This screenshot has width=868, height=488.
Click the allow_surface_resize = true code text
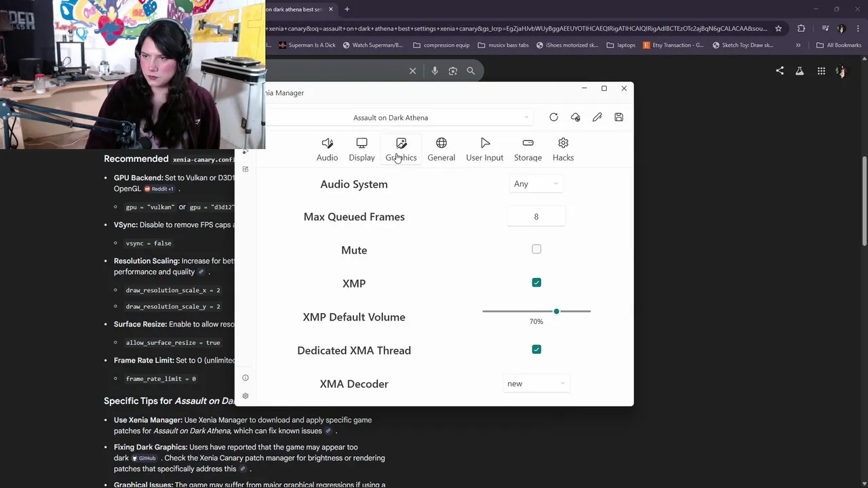173,343
